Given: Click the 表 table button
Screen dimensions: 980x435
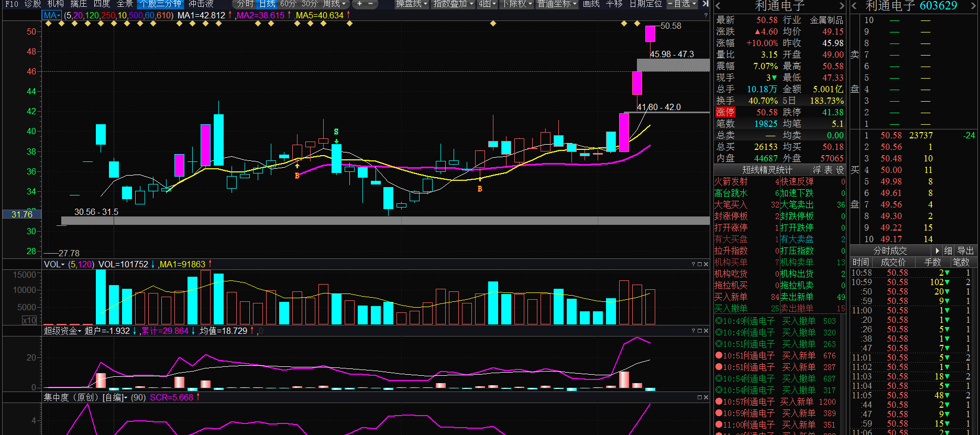Looking at the screenshot, I should [828, 170].
